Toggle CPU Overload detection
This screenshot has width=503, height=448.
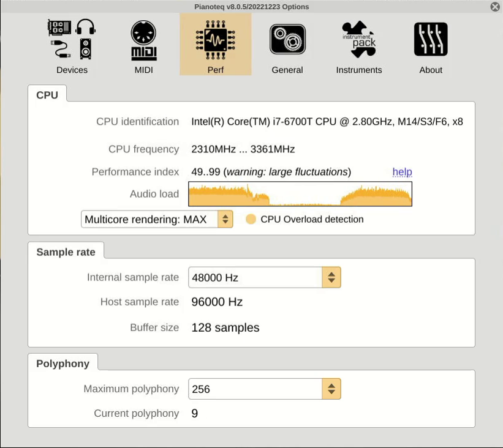click(251, 219)
